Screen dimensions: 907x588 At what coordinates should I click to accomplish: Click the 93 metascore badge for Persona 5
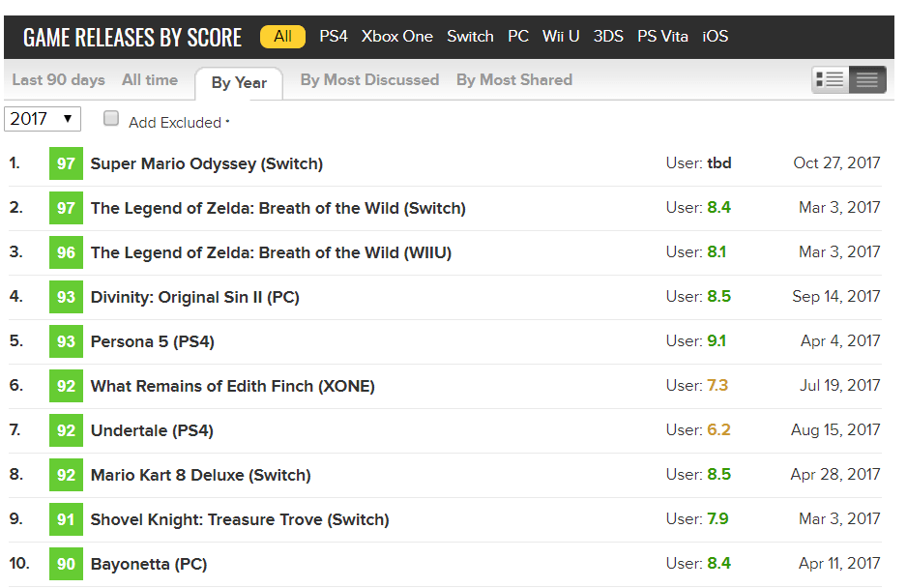pos(66,342)
